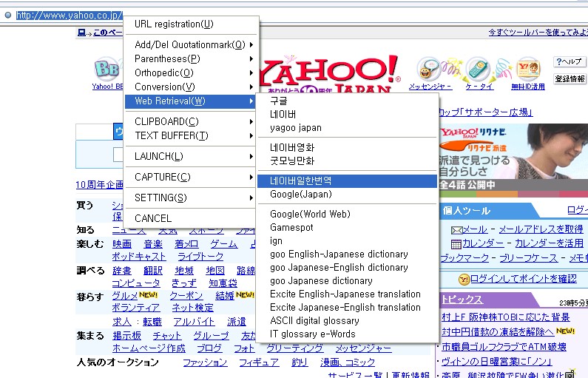Open the 翻訳 link

pos(153,271)
